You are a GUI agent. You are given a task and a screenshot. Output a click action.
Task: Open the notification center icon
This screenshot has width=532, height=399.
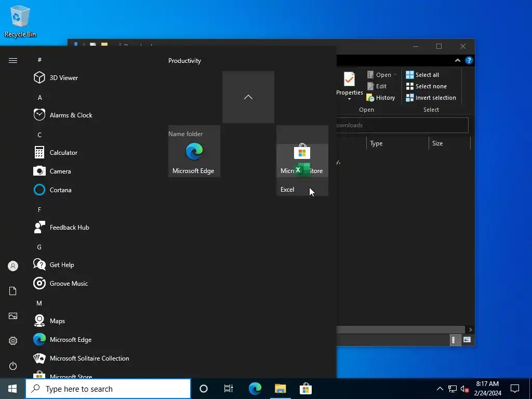(x=515, y=389)
